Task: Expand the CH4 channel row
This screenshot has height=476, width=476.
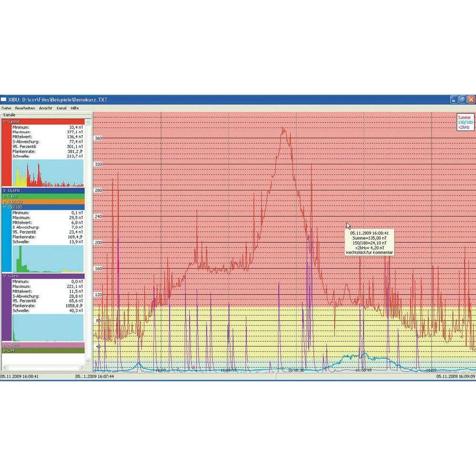Action: pos(5,350)
